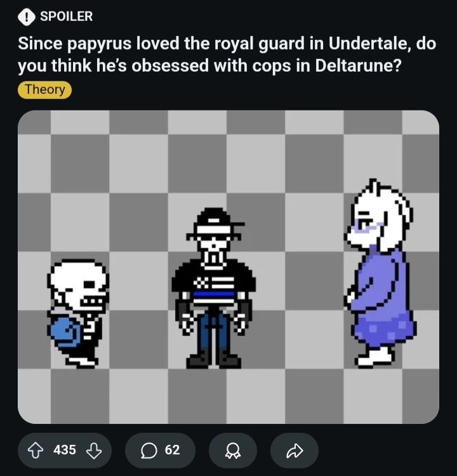The image size is (457, 476).
Task: Open the checkerboard post image
Action: click(228, 267)
